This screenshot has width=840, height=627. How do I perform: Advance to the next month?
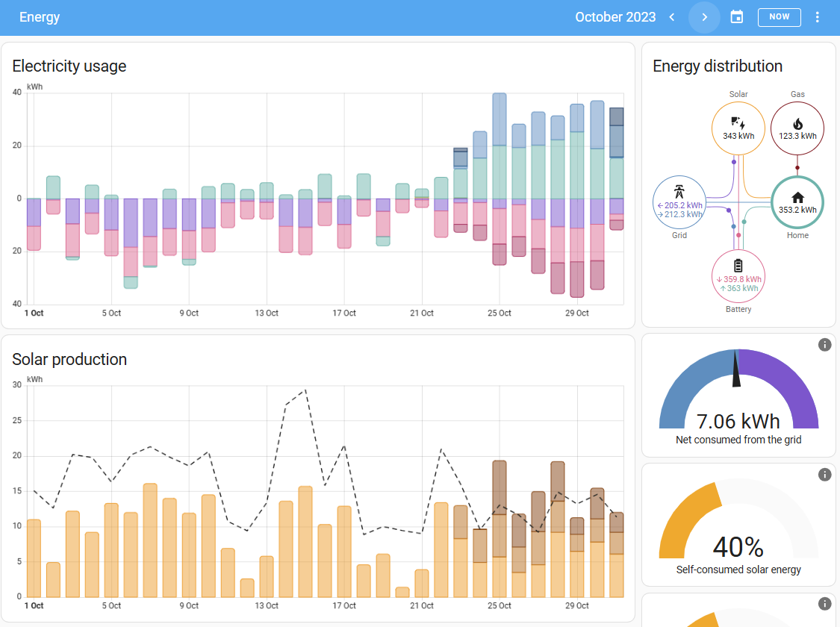coord(704,17)
